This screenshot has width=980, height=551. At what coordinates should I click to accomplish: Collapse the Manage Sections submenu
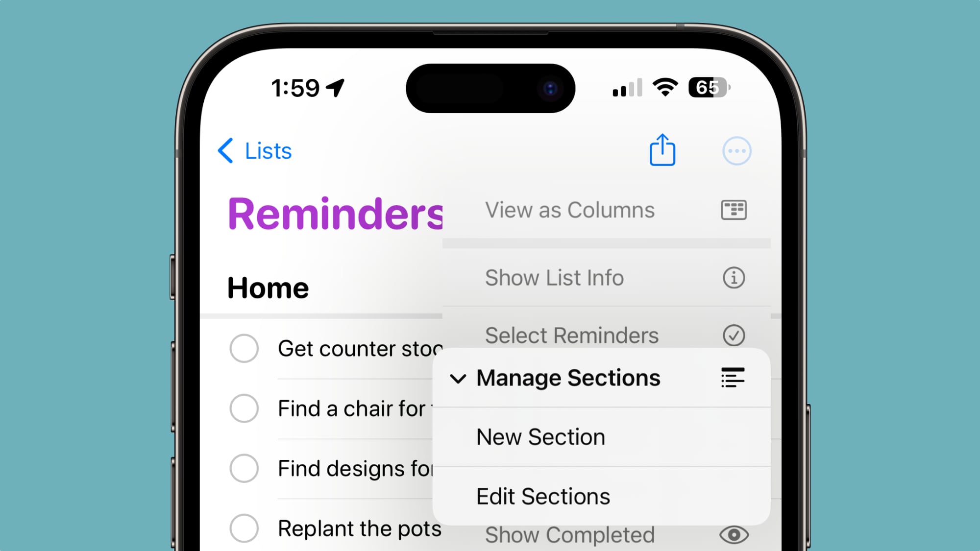(459, 378)
